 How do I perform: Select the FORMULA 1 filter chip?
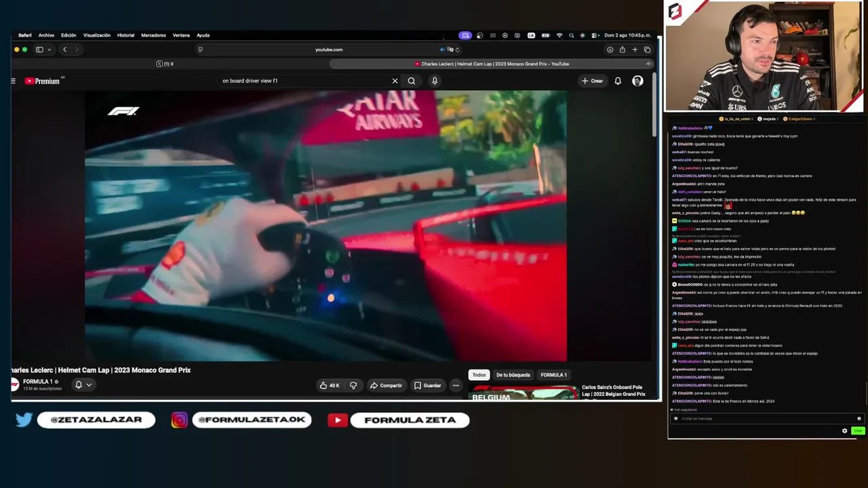click(x=553, y=375)
